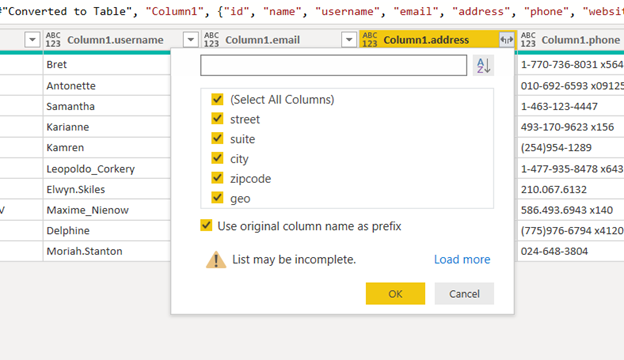
Task: Click OK to expand the address column
Action: (395, 294)
